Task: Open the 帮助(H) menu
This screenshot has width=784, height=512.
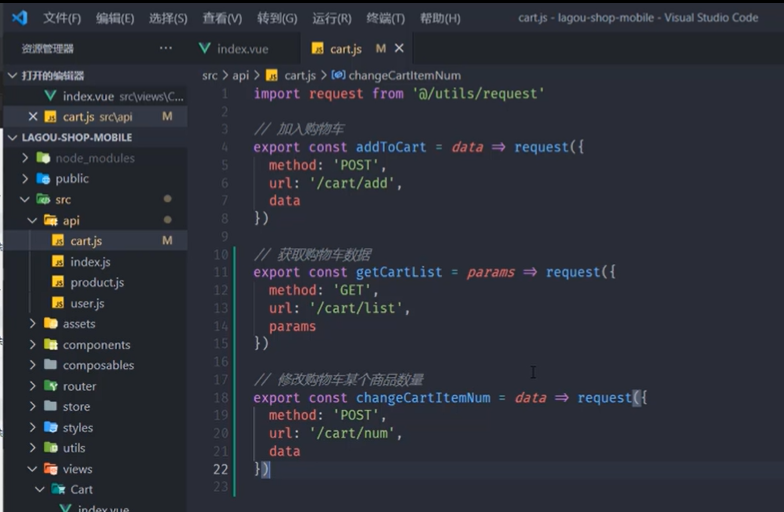Action: click(x=440, y=18)
